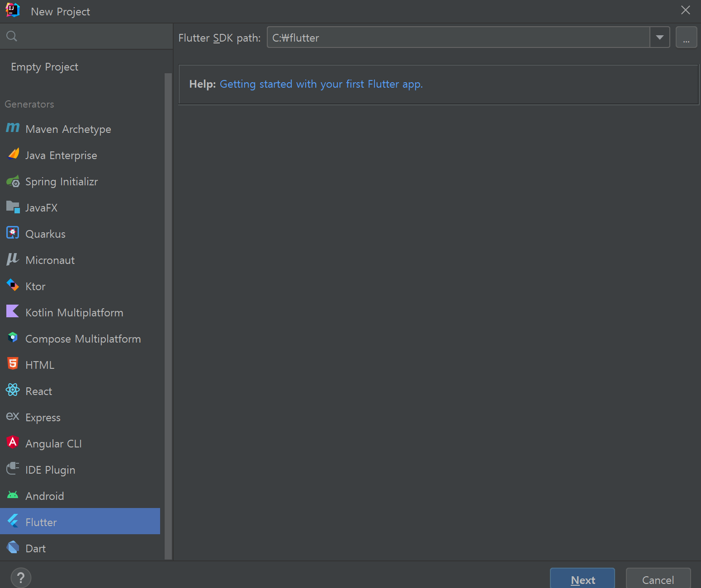Choose Ktor project type
701x588 pixels.
click(80, 287)
